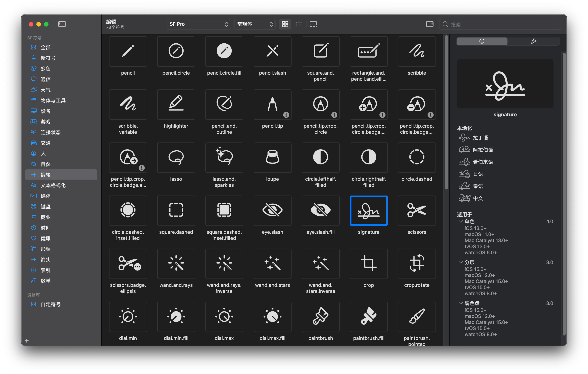
Task: Select the 日语 localization variant
Action: click(471, 174)
